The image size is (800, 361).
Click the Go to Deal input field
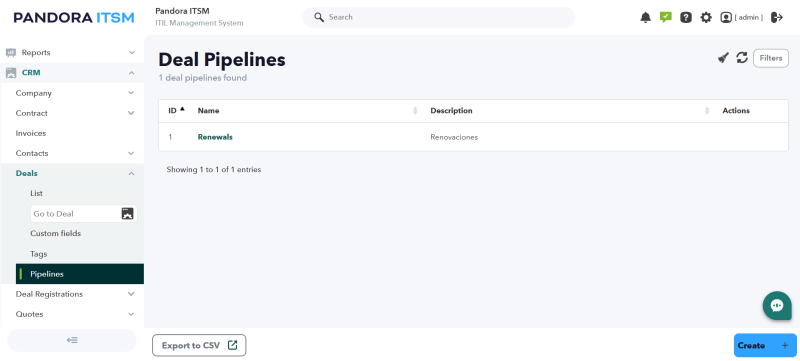coord(76,214)
